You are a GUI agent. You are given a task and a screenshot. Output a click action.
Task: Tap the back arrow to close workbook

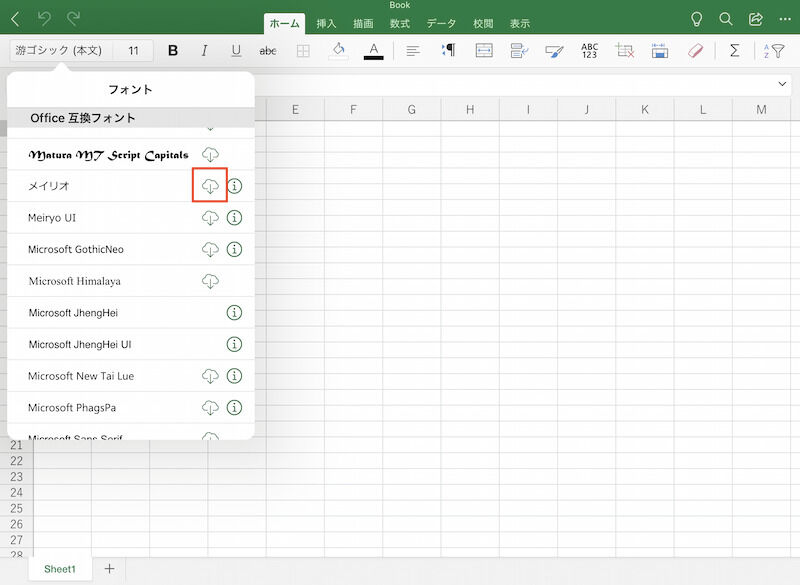15,19
